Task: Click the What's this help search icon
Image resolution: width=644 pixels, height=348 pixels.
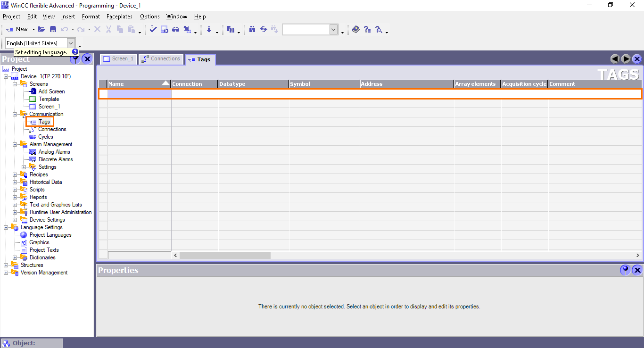Action: pyautogui.click(x=379, y=29)
